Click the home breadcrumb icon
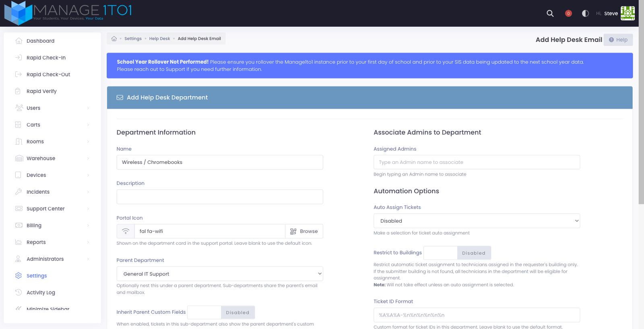Image resolution: width=644 pixels, height=329 pixels. coord(114,39)
